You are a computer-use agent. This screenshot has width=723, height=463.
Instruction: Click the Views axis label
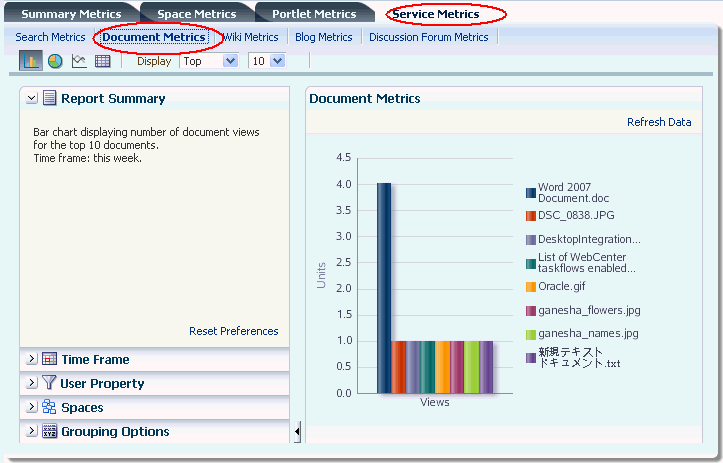pos(434,402)
